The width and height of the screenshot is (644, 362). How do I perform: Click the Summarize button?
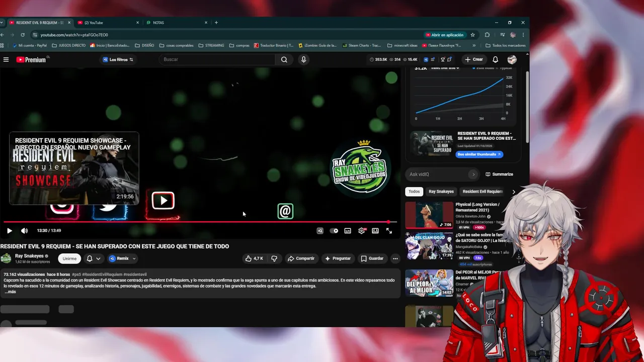[500, 174]
